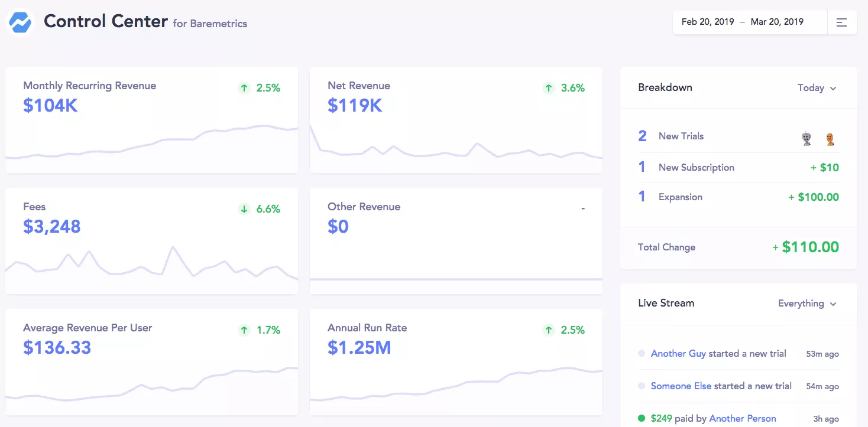The image size is (868, 427).
Task: Click the Average Revenue Per User chart
Action: (x=151, y=390)
